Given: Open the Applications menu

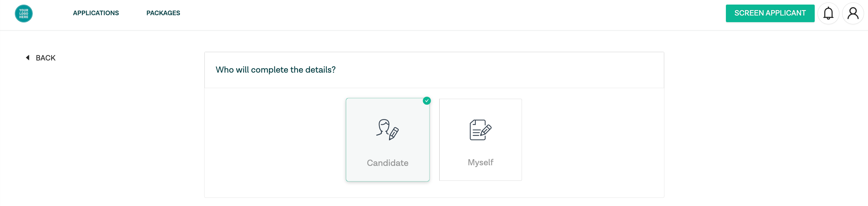Looking at the screenshot, I should point(96,13).
